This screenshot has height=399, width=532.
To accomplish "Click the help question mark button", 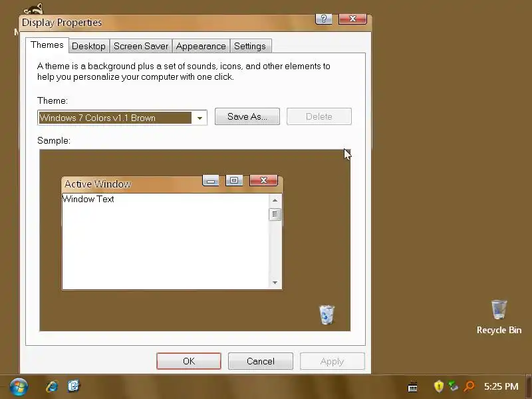I will click(324, 19).
